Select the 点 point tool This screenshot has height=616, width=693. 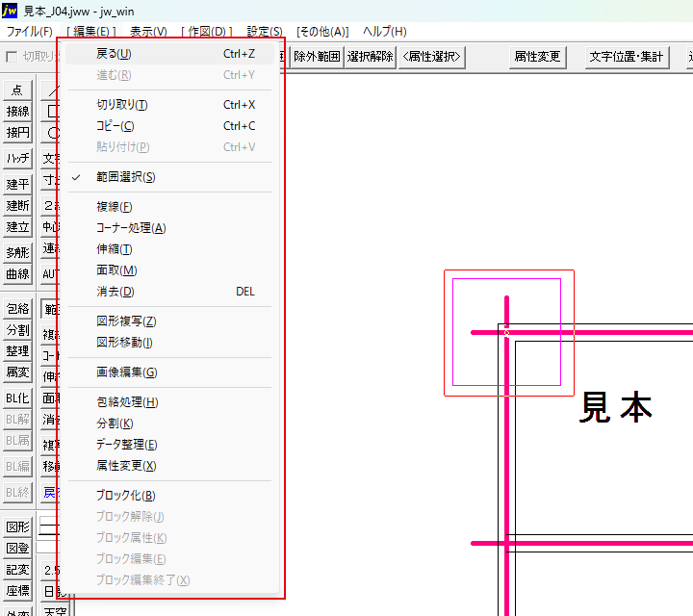coord(17,90)
